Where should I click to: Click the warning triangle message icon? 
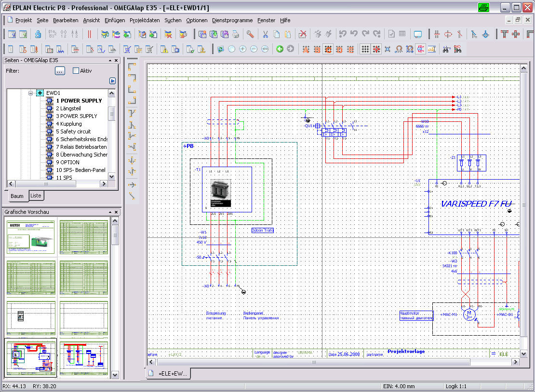click(164, 50)
